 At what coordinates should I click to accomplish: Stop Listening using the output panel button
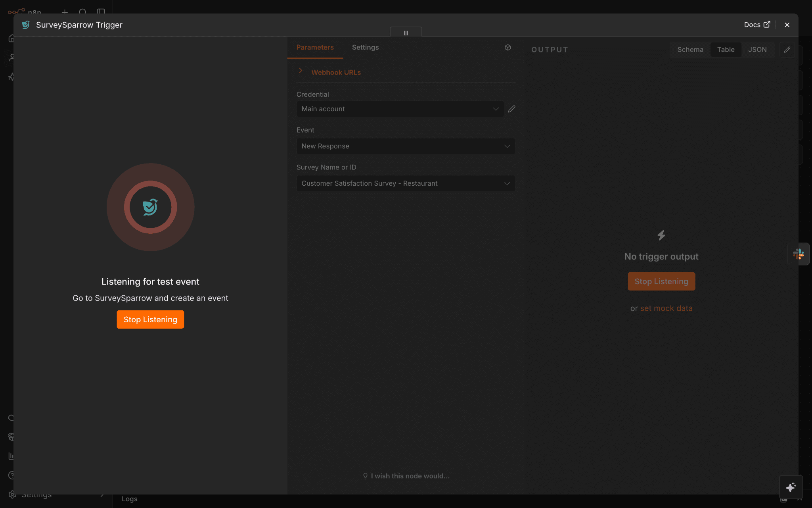coord(661,281)
